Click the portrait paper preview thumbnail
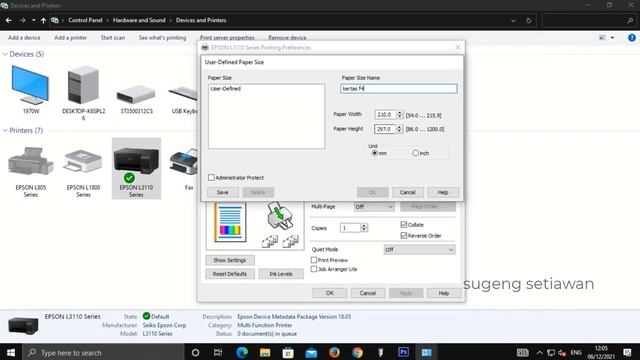The height and width of the screenshot is (360, 640). [x=230, y=223]
